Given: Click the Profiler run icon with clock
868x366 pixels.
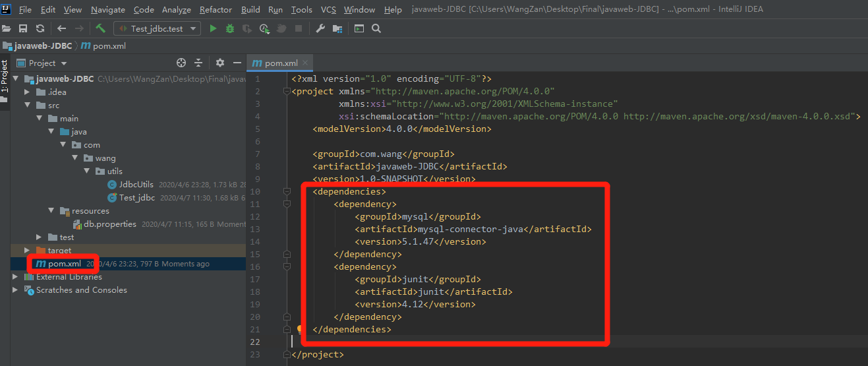Looking at the screenshot, I should (x=264, y=28).
